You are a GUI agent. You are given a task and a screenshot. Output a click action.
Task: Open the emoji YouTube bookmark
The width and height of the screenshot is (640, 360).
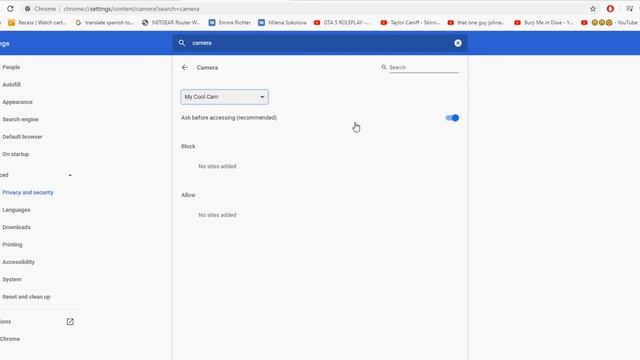coord(609,22)
